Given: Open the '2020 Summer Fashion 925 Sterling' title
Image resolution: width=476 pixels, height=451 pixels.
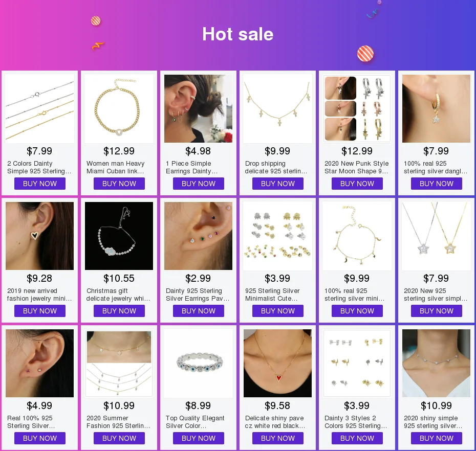Looking at the screenshot, I should [x=118, y=422].
